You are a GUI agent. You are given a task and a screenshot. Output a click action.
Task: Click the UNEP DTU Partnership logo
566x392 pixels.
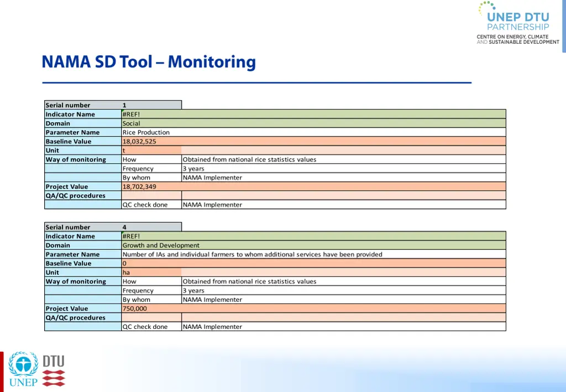pos(518,23)
